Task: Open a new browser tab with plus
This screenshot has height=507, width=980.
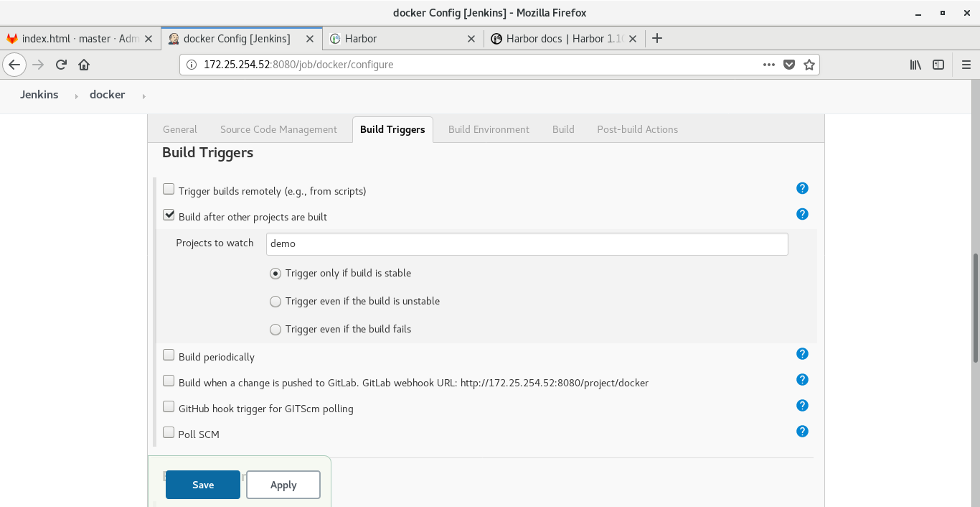Action: (656, 38)
